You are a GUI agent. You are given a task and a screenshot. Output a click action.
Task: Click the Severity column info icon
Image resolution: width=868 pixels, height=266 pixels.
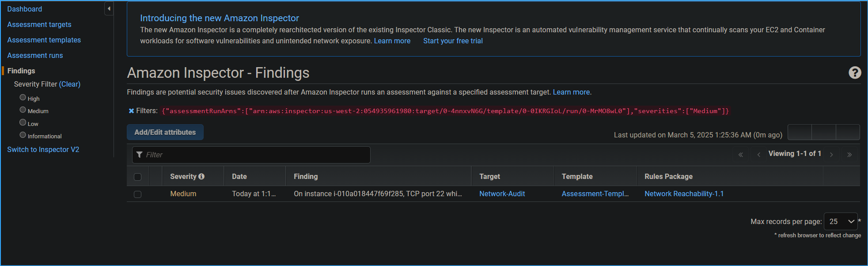(201, 176)
